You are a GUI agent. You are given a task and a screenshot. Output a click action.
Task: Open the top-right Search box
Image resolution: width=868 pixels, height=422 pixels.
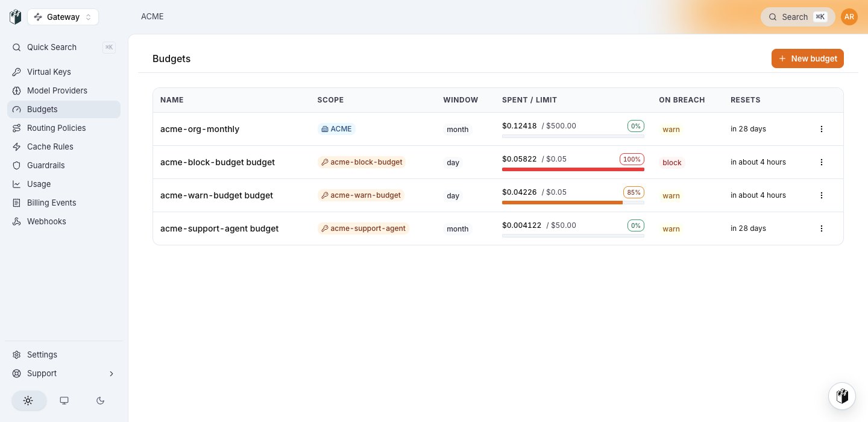click(x=797, y=17)
